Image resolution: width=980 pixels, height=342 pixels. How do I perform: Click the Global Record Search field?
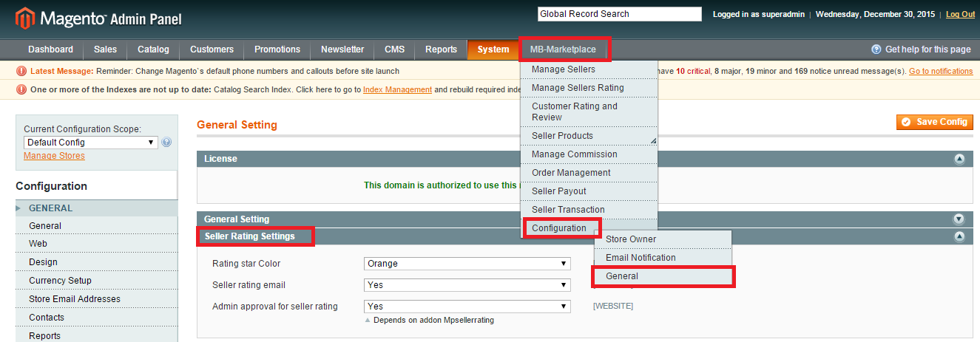click(619, 14)
